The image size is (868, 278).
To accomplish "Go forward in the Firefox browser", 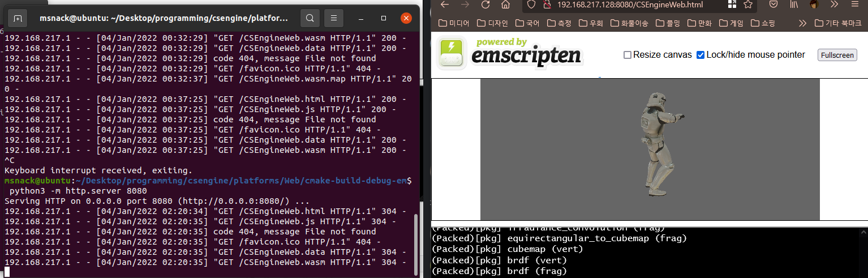I will [x=465, y=5].
